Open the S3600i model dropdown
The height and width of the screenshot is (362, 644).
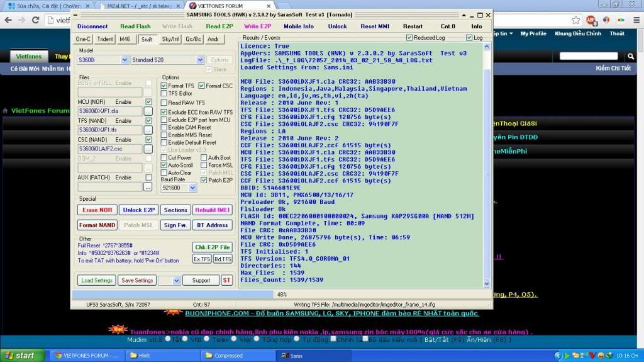[125, 60]
